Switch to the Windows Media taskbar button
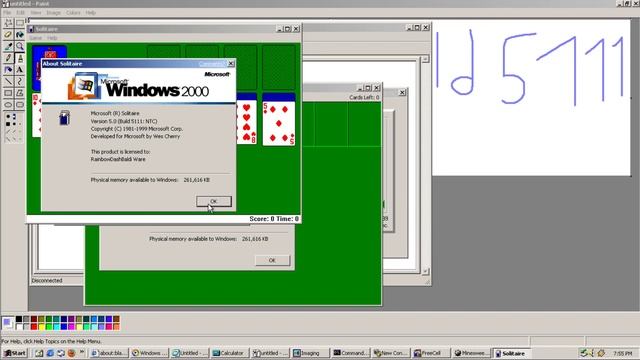The image size is (640, 360). [x=149, y=353]
